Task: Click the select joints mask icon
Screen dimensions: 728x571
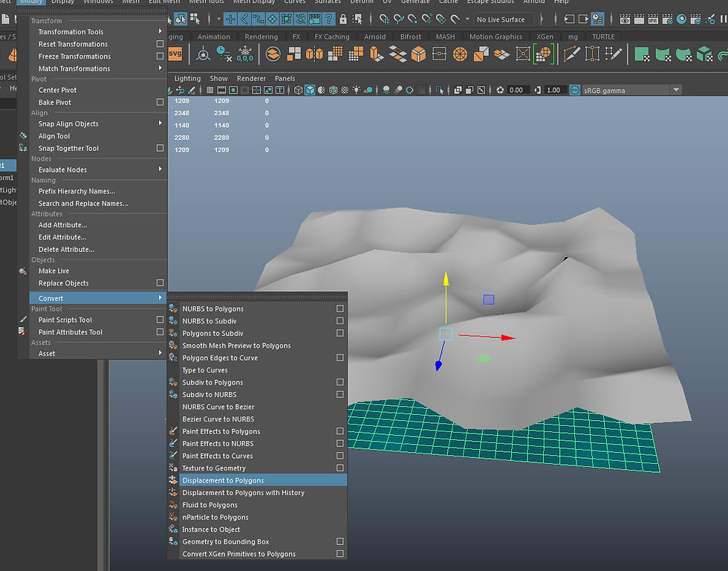Action: [244, 19]
